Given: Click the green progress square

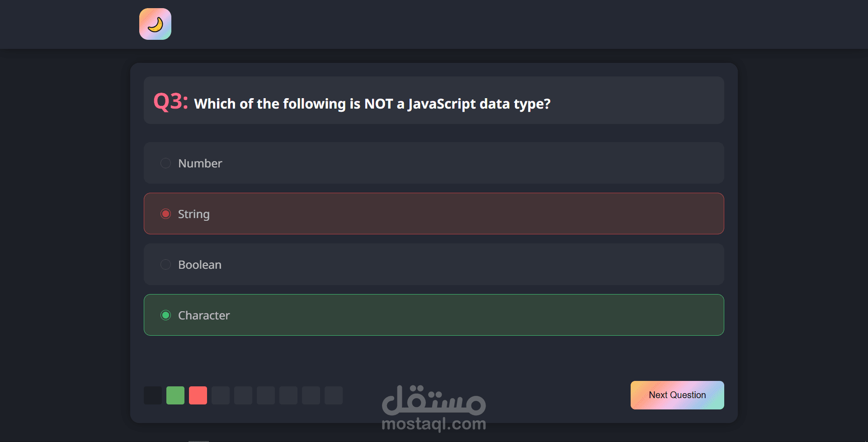Looking at the screenshot, I should coord(175,395).
